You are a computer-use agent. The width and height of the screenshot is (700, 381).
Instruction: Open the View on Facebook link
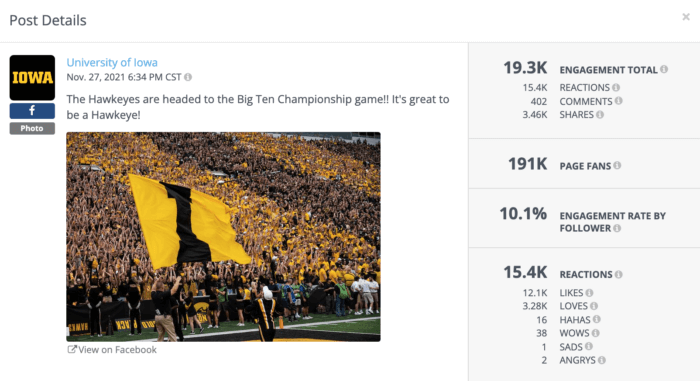coord(112,350)
